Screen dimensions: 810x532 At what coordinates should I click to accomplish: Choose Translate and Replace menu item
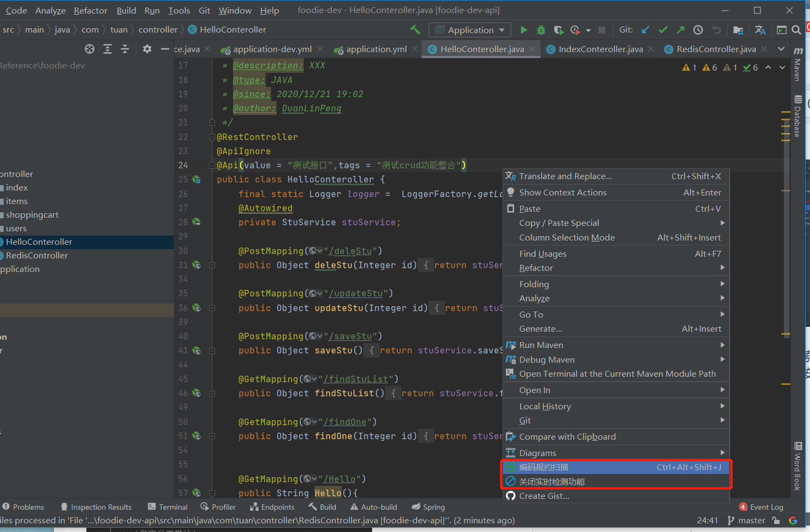pos(616,176)
